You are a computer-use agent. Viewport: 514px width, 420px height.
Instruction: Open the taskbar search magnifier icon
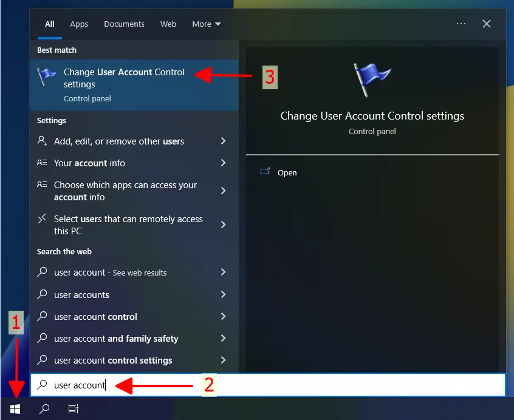click(44, 408)
